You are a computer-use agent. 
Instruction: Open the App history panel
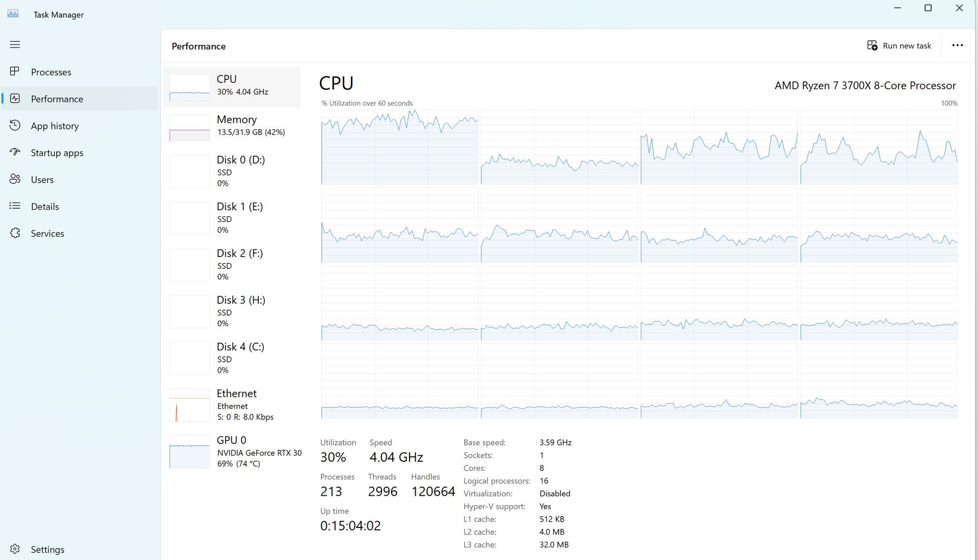[55, 126]
